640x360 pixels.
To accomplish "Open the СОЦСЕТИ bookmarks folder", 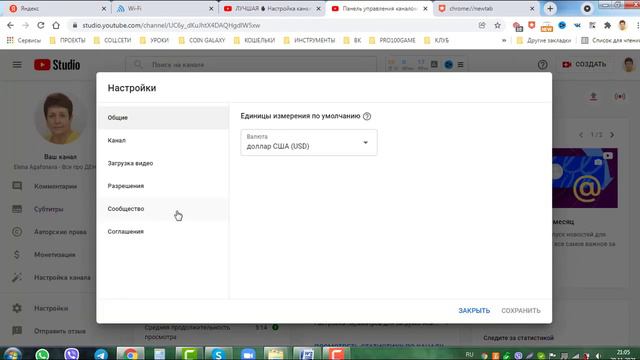I will pyautogui.click(x=113, y=40).
